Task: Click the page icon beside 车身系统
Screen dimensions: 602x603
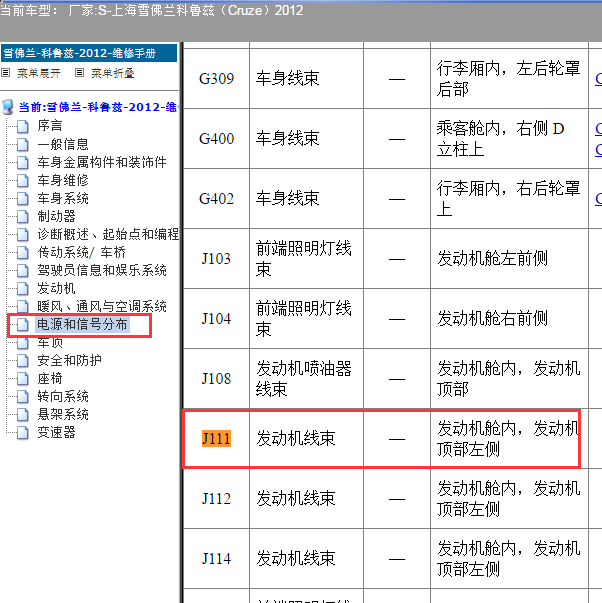Action: click(x=23, y=198)
